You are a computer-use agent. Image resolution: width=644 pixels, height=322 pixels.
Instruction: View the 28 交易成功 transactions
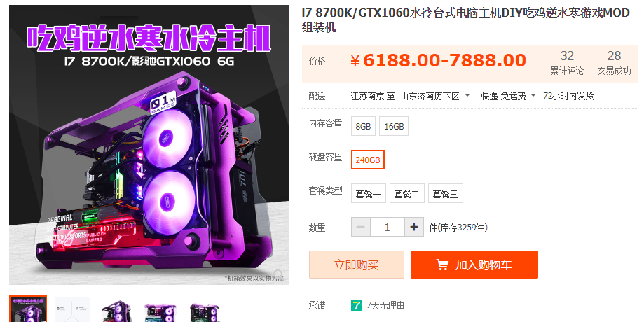coord(614,63)
